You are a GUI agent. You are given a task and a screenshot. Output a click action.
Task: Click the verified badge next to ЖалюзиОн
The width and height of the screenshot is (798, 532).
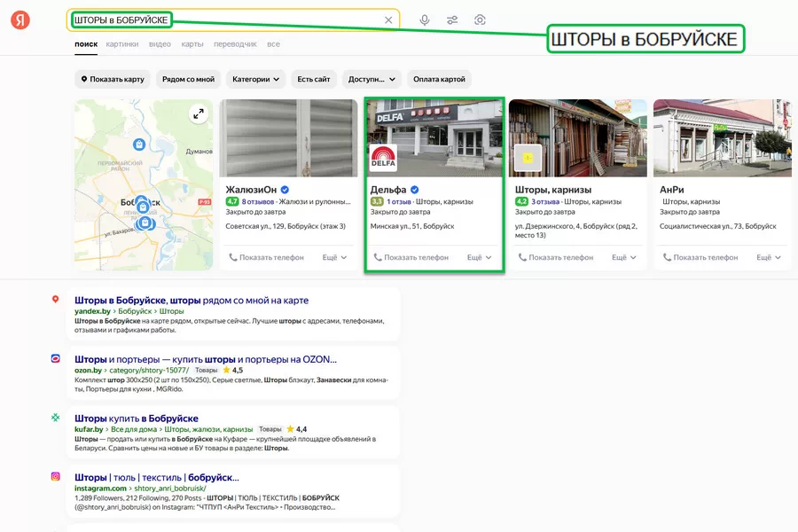[285, 190]
